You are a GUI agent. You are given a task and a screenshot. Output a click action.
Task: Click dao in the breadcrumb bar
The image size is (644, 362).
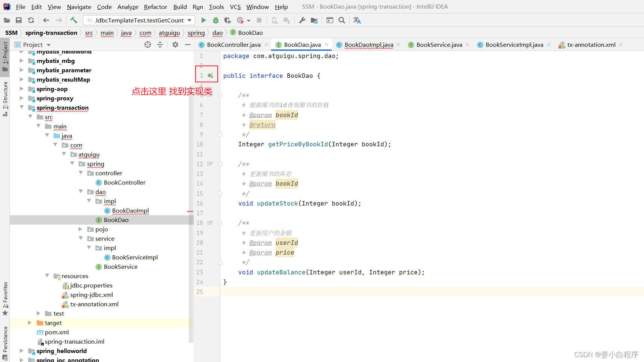pos(217,33)
